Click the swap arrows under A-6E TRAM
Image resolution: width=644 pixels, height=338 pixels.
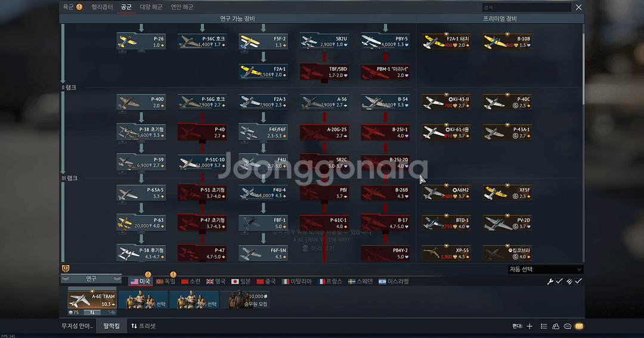(x=92, y=312)
